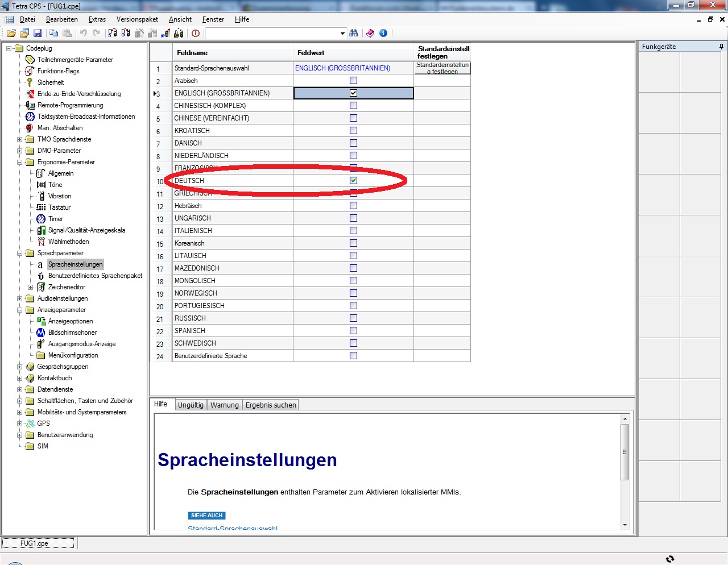Viewport: 728px width, 565px height.
Task: Click the read radio (R) toolbar icon
Action: coord(113,34)
